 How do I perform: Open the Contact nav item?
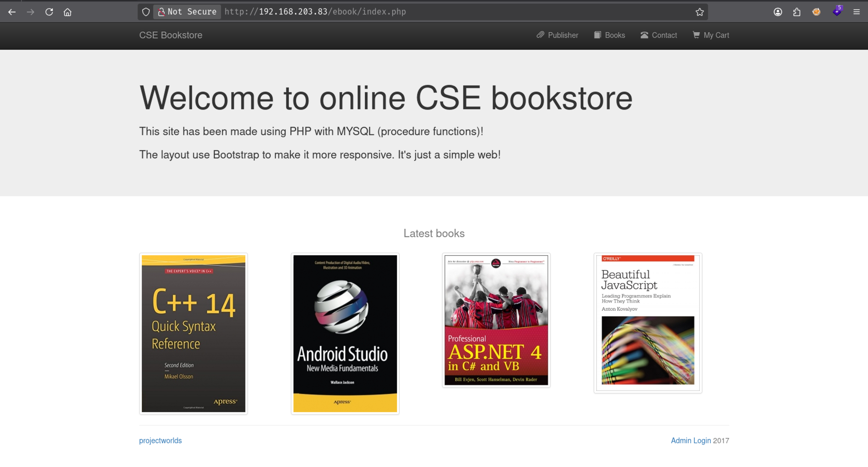659,35
